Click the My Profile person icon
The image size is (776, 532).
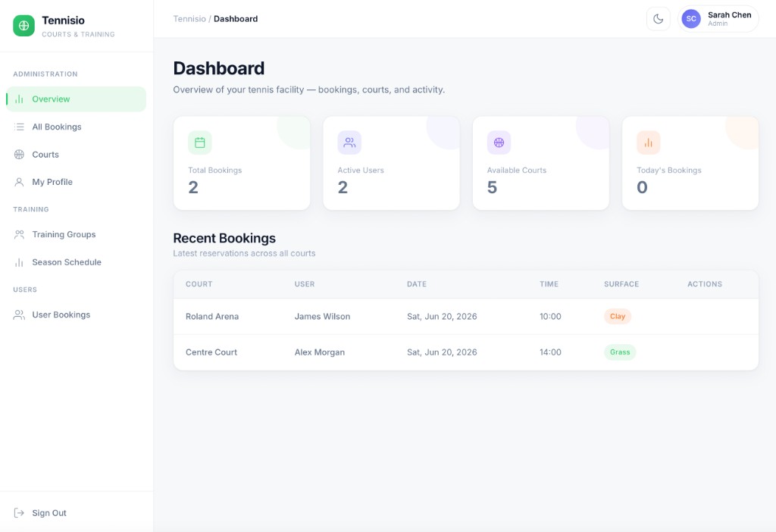[x=19, y=182]
